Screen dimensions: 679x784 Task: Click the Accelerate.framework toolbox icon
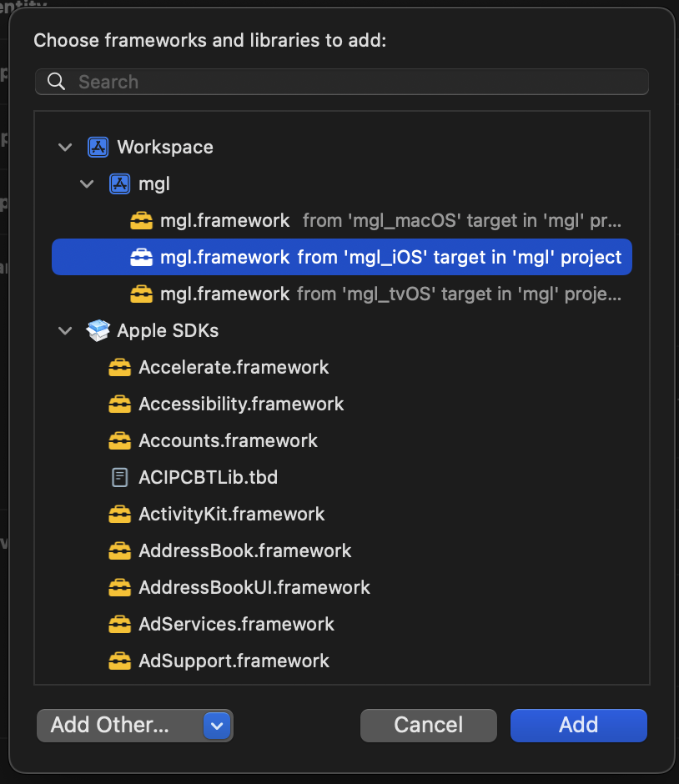120,368
